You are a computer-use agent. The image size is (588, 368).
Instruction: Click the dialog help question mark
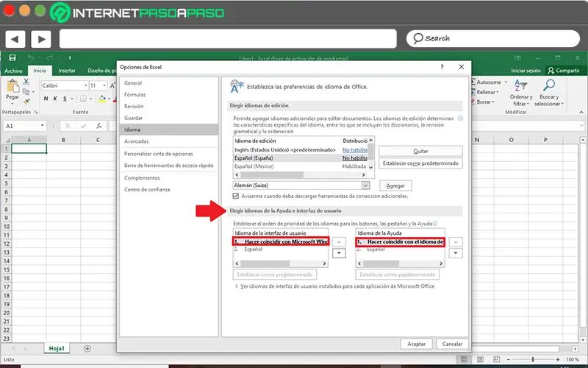point(442,67)
